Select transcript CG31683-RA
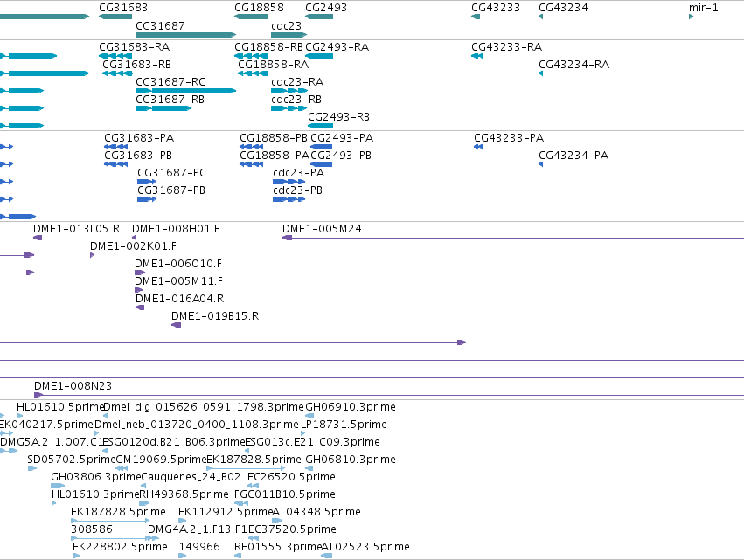This screenshot has height=560, width=744. pos(115,56)
